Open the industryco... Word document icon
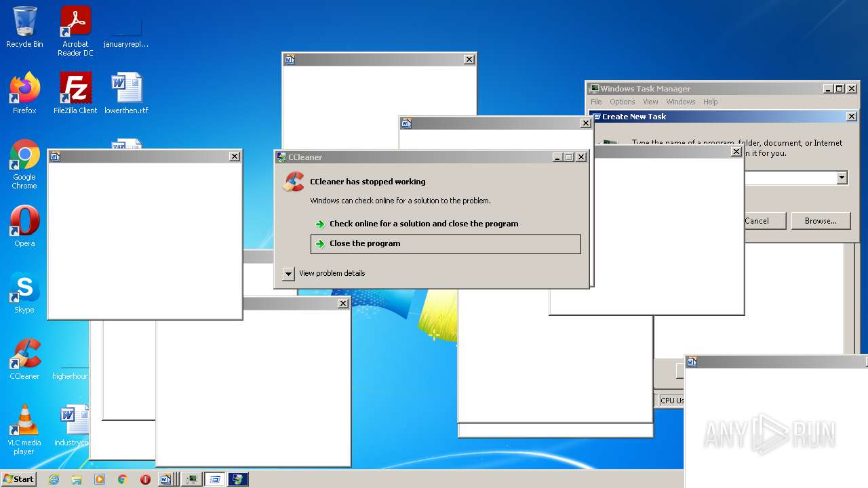The height and width of the screenshot is (488, 868). pyautogui.click(x=72, y=426)
